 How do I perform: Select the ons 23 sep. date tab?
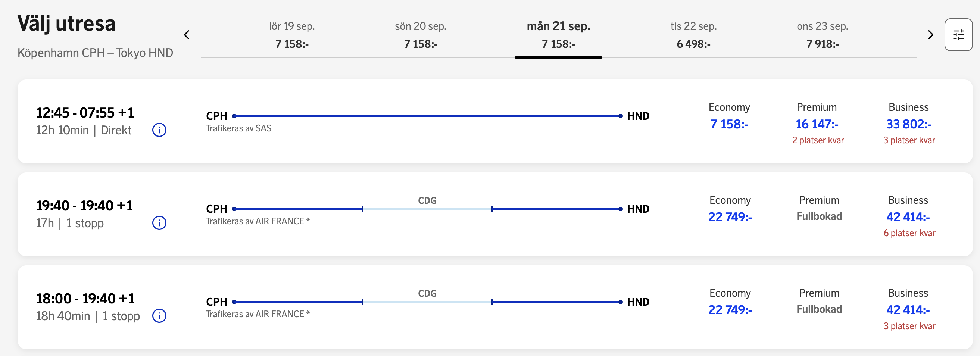pyautogui.click(x=823, y=35)
